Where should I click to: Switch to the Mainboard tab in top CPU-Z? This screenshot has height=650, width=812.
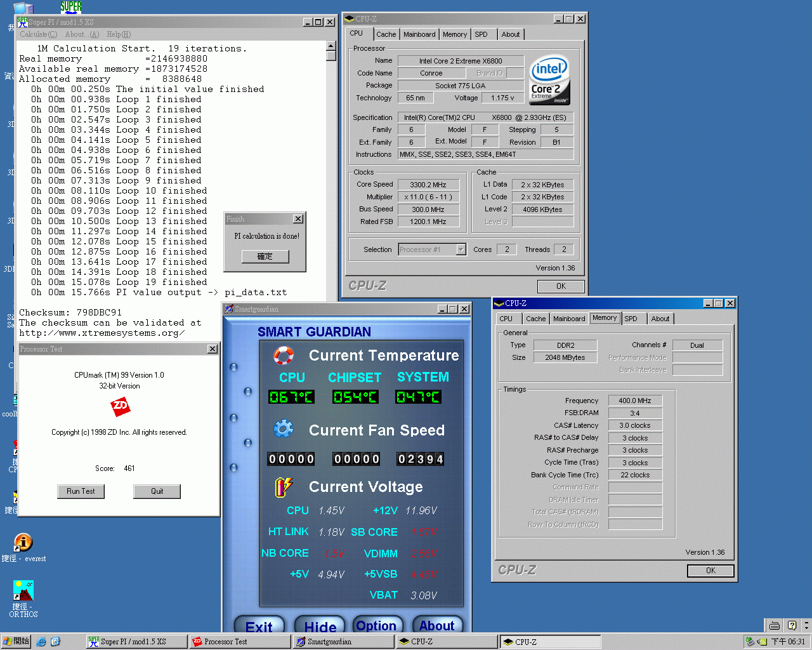pyautogui.click(x=419, y=34)
